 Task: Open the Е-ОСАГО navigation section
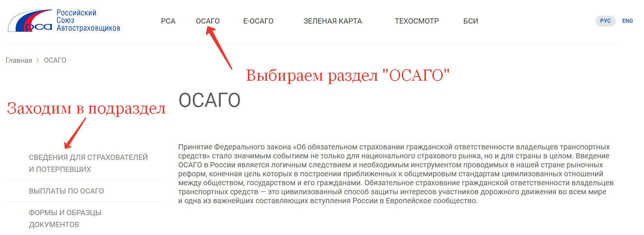tap(258, 21)
